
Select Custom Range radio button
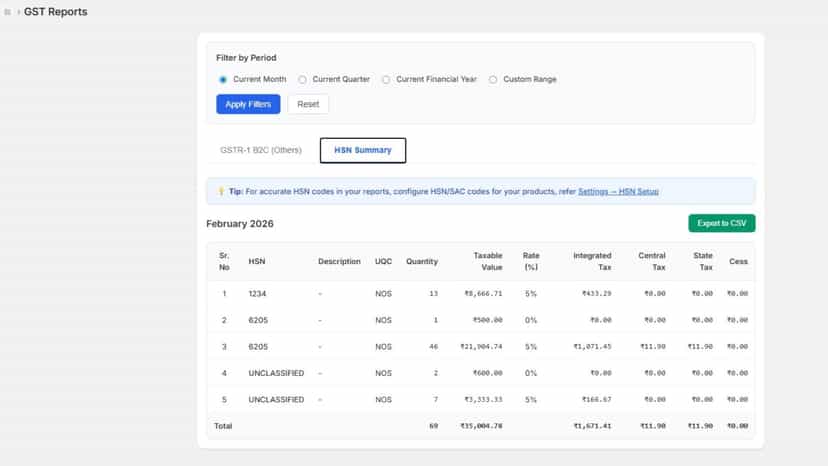493,79
